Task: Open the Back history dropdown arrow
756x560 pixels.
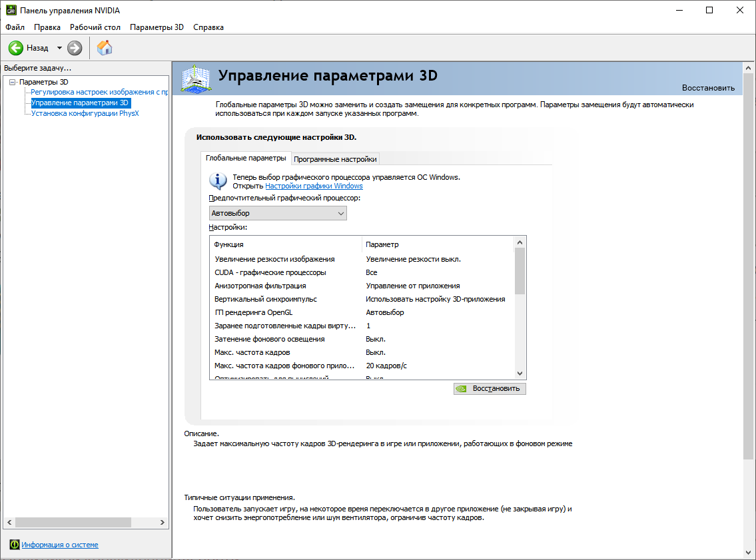Action: coord(59,48)
